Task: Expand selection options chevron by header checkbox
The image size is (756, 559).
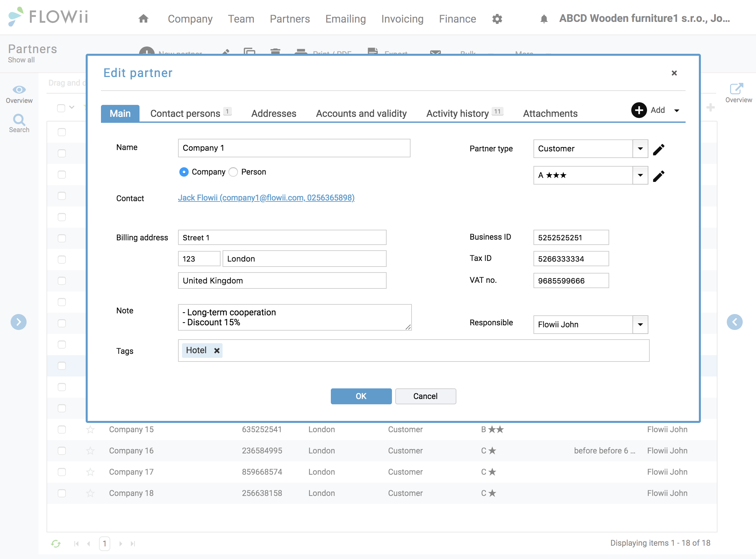Action: [72, 107]
